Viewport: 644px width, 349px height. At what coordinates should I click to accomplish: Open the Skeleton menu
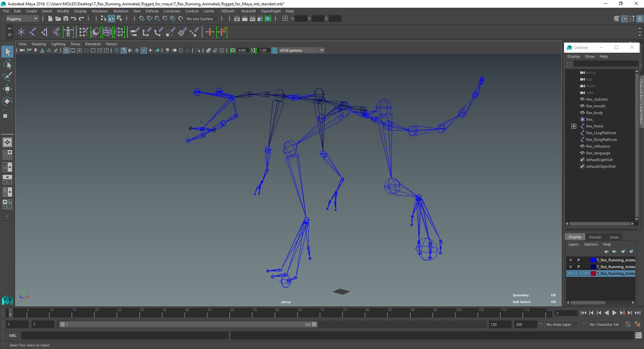tap(121, 11)
